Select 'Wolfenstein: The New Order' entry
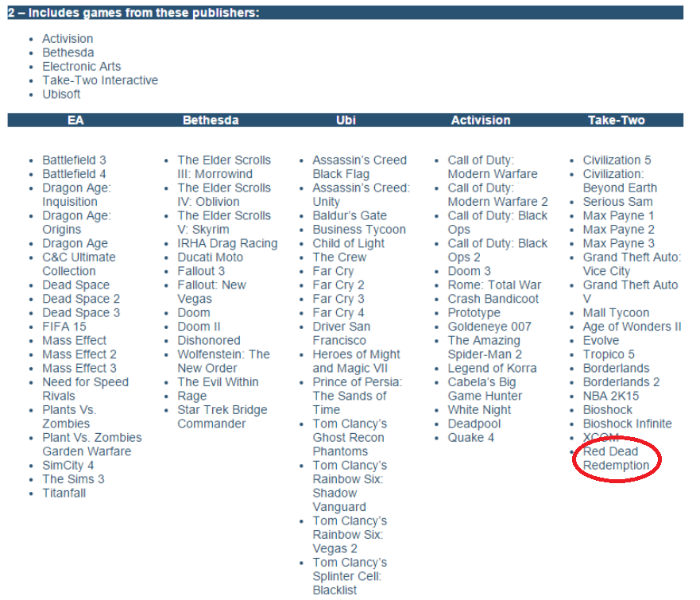 coord(223,361)
